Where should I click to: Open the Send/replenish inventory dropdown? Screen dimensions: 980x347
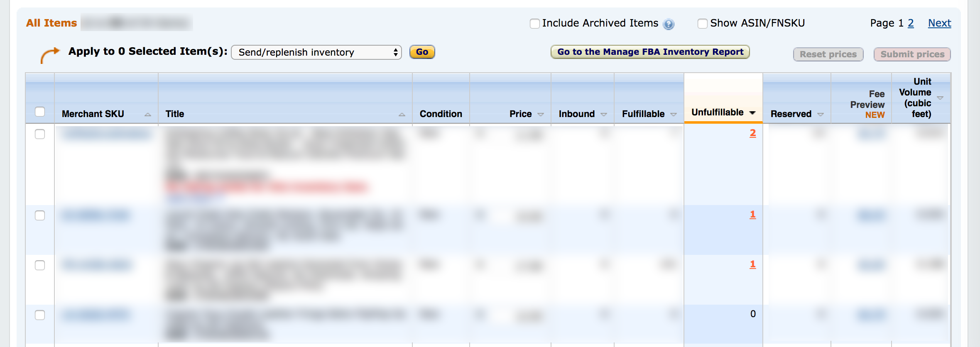coord(316,52)
